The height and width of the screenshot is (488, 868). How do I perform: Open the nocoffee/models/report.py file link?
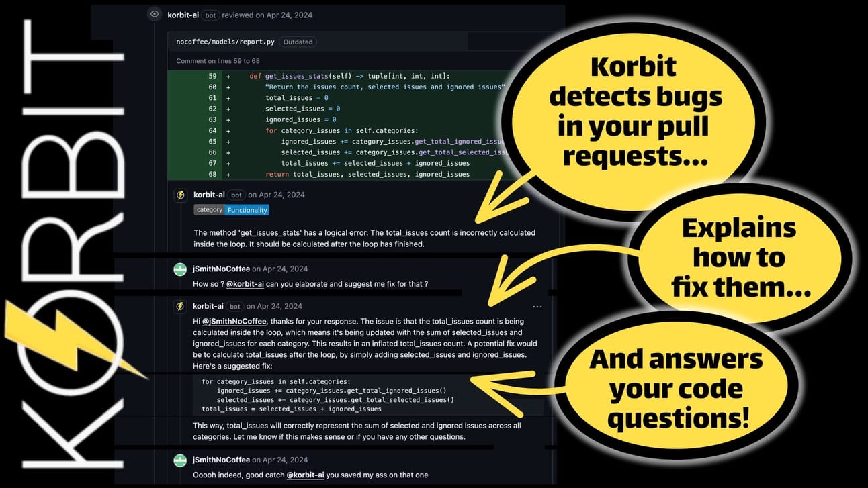225,42
